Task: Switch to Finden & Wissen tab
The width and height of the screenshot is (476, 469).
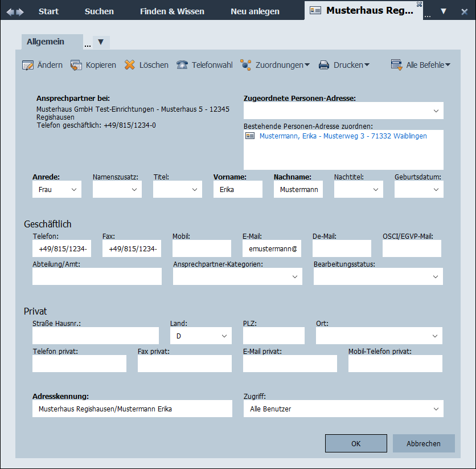Action: point(172,11)
